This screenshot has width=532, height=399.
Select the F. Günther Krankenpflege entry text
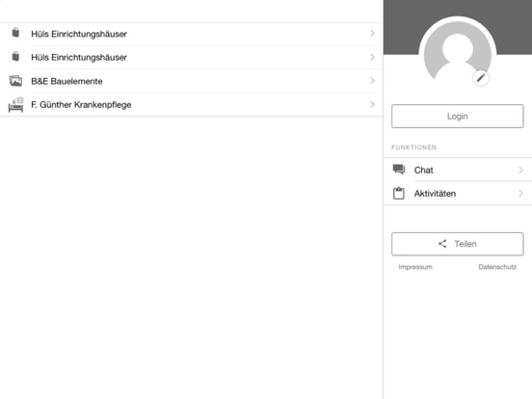click(x=81, y=105)
